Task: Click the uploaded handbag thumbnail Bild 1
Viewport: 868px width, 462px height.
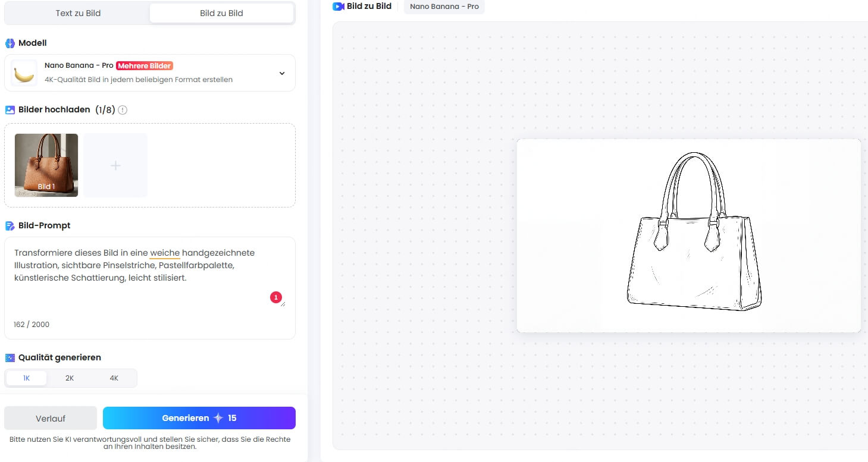Action: click(46, 165)
